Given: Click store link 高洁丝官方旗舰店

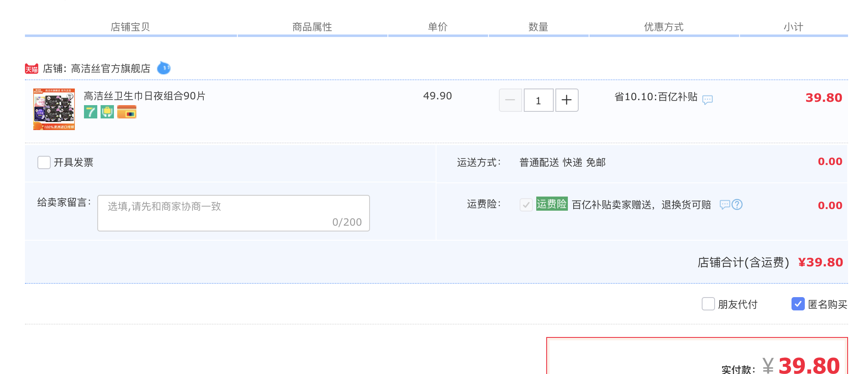Looking at the screenshot, I should [x=111, y=69].
